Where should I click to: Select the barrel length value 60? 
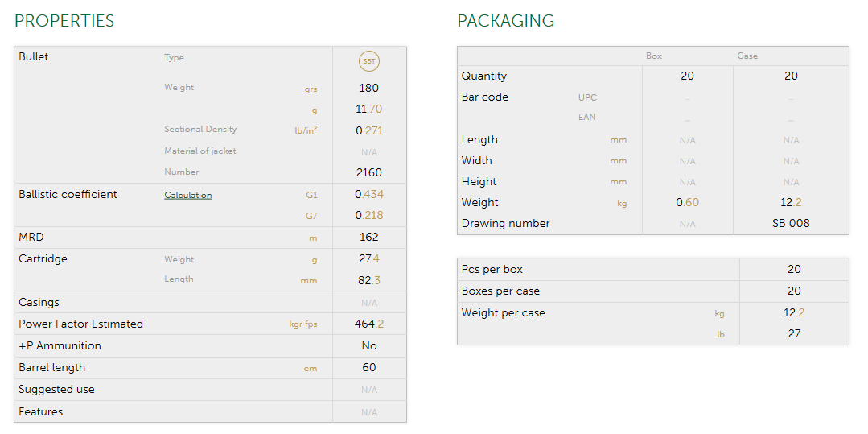point(369,367)
